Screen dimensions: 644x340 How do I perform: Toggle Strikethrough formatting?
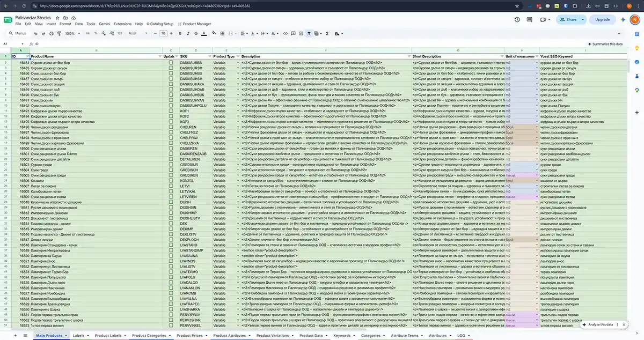196,33
